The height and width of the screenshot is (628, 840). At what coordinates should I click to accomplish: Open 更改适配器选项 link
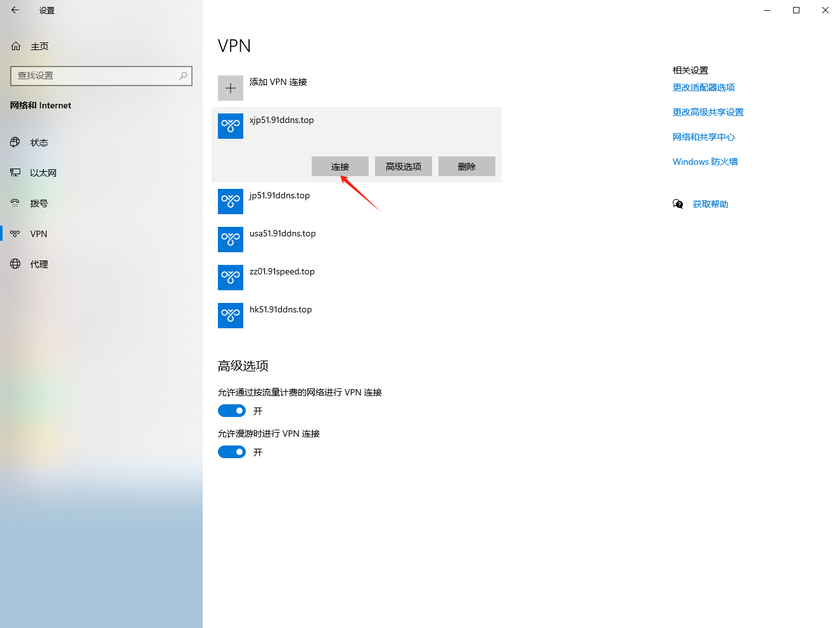(x=704, y=87)
